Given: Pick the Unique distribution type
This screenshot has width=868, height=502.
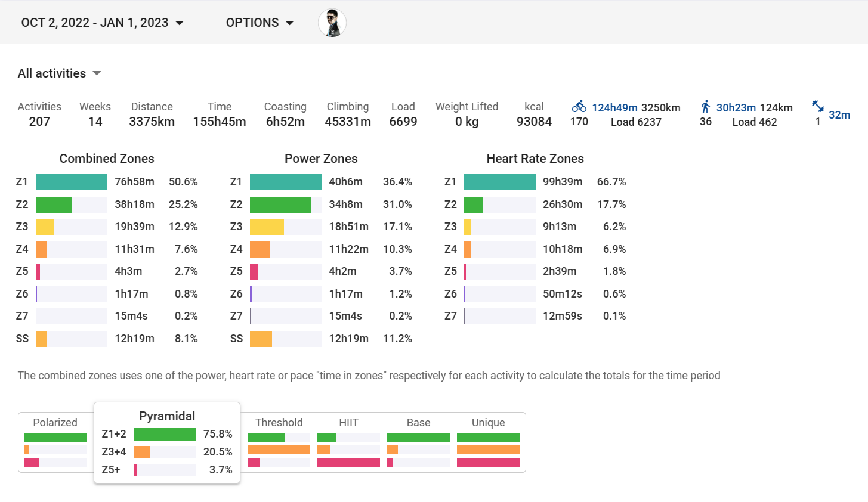Looking at the screenshot, I should tap(488, 441).
